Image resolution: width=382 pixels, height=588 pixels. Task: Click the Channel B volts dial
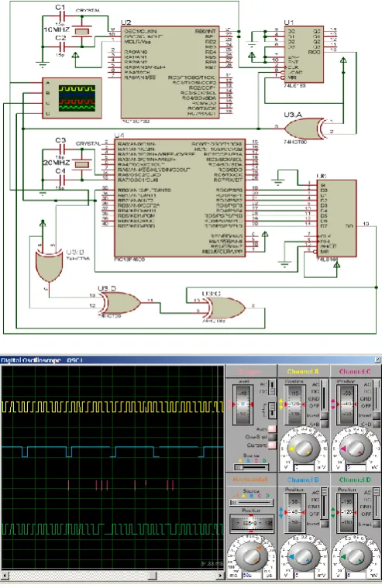(x=303, y=557)
